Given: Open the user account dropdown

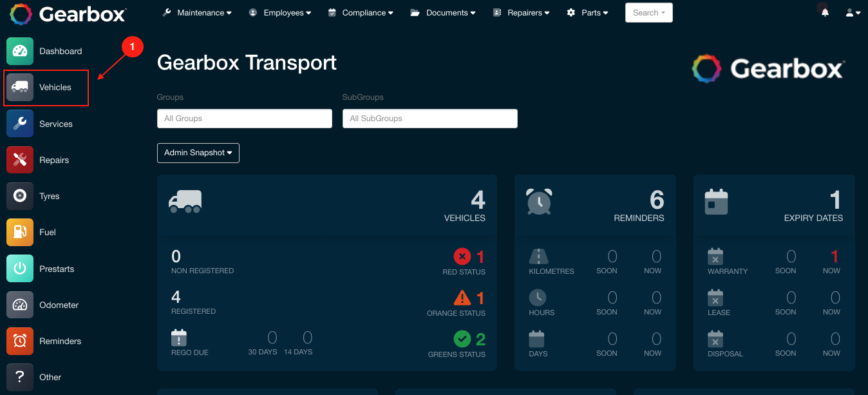Looking at the screenshot, I should click(853, 13).
